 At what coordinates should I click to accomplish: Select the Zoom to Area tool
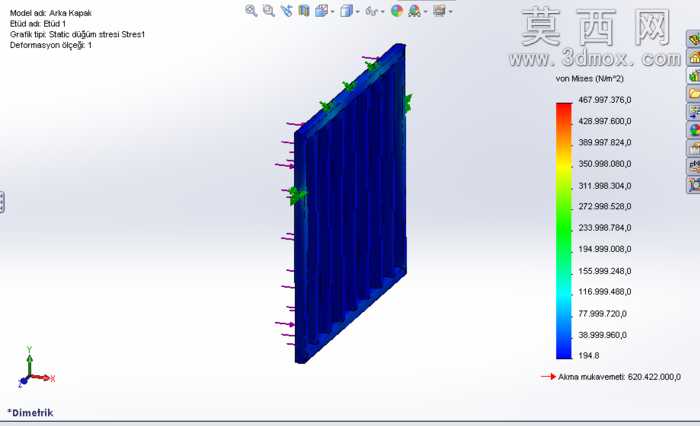268,11
